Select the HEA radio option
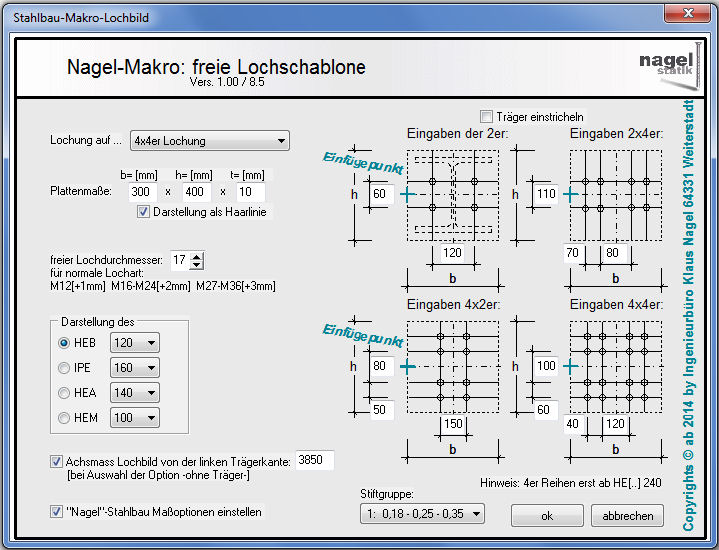The image size is (719, 550). point(65,393)
